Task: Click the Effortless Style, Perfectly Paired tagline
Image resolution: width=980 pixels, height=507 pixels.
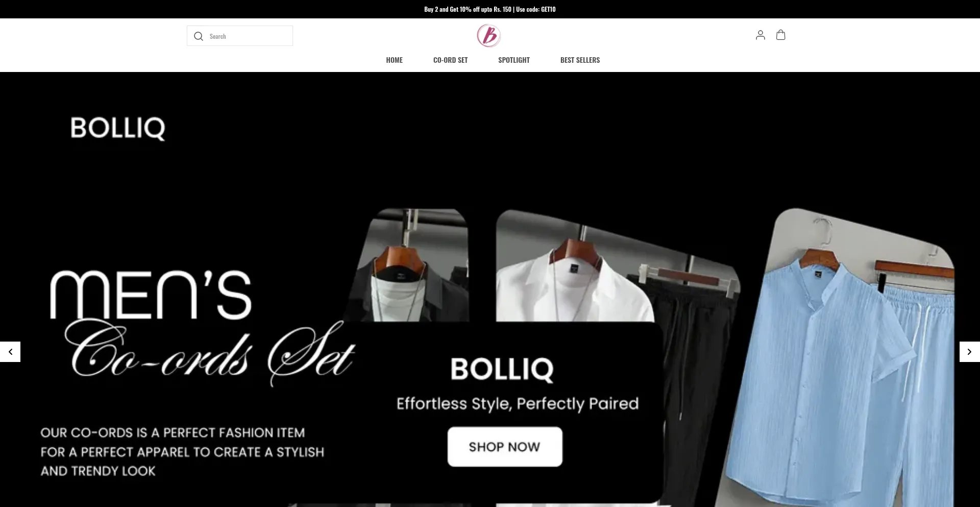Action: (x=518, y=404)
